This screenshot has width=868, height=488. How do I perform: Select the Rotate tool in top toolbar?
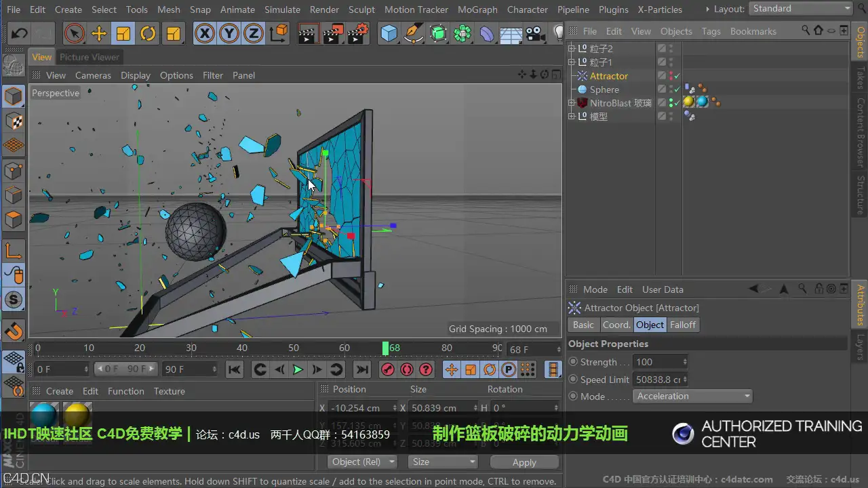[x=148, y=33]
